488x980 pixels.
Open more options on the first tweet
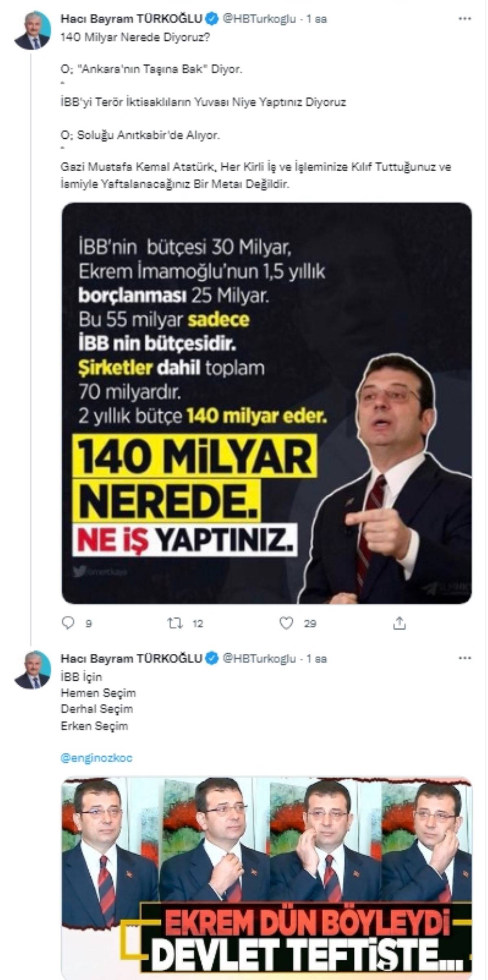pyautogui.click(x=464, y=19)
